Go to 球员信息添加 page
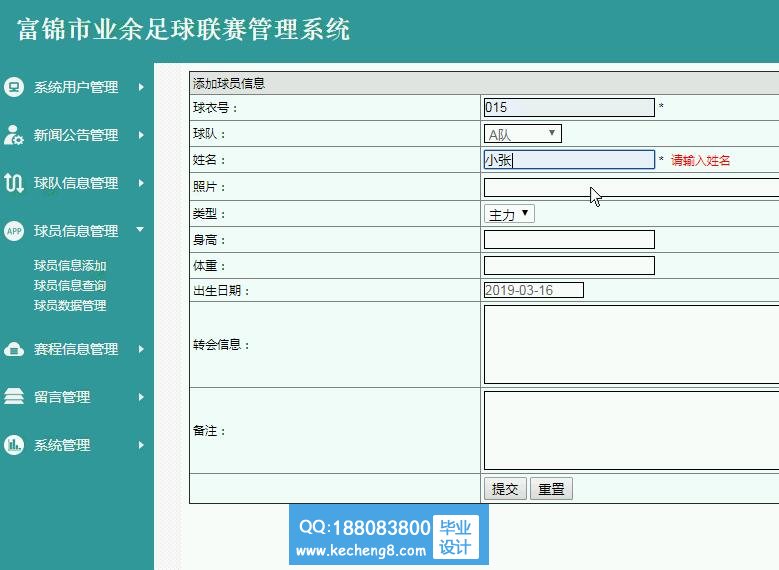The width and height of the screenshot is (779, 570). tap(70, 265)
